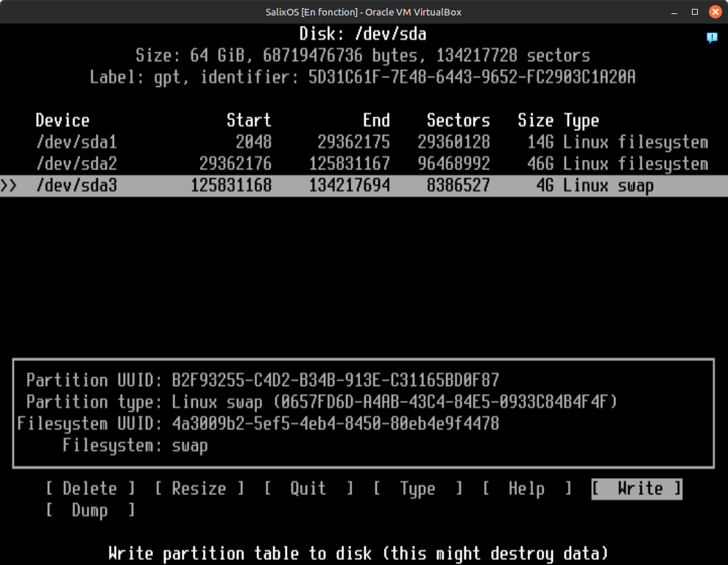Select the Dump menu option

coord(90,510)
